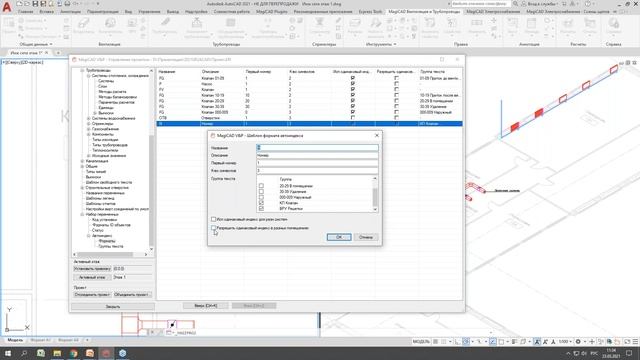
Task: Switch to the Главная ribbon tab
Action: coord(25,12)
